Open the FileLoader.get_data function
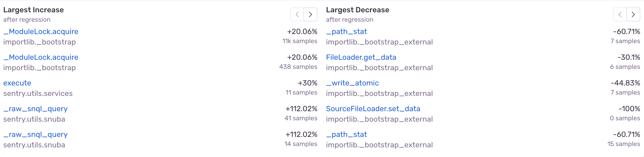644x157 pixels. (x=361, y=57)
